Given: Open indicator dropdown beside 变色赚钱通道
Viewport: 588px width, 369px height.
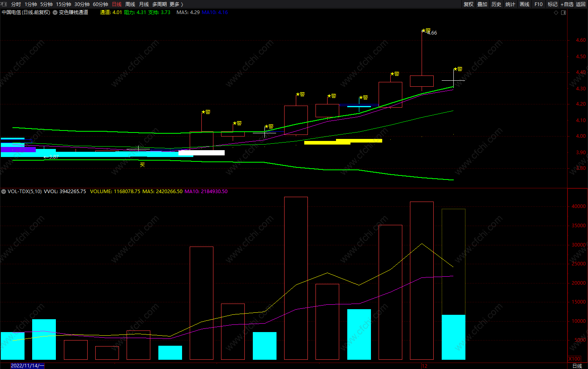Looking at the screenshot, I should [x=55, y=12].
